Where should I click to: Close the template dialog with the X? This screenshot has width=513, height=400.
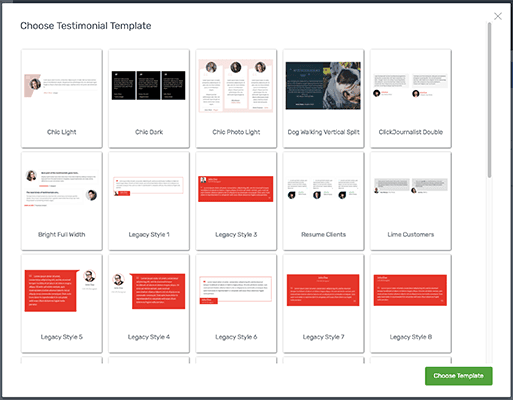[x=498, y=16]
